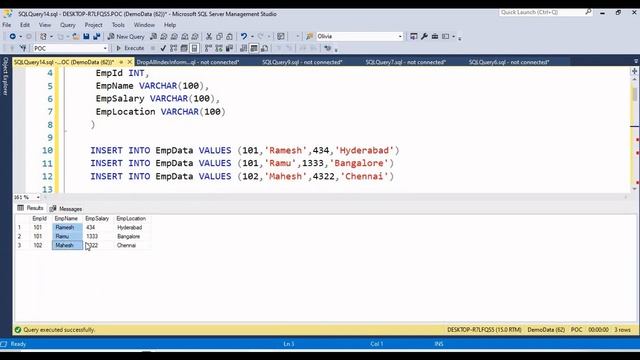Viewport: 640px width, 360px height.
Task: Switch output to Results to File
Action: coord(264,48)
